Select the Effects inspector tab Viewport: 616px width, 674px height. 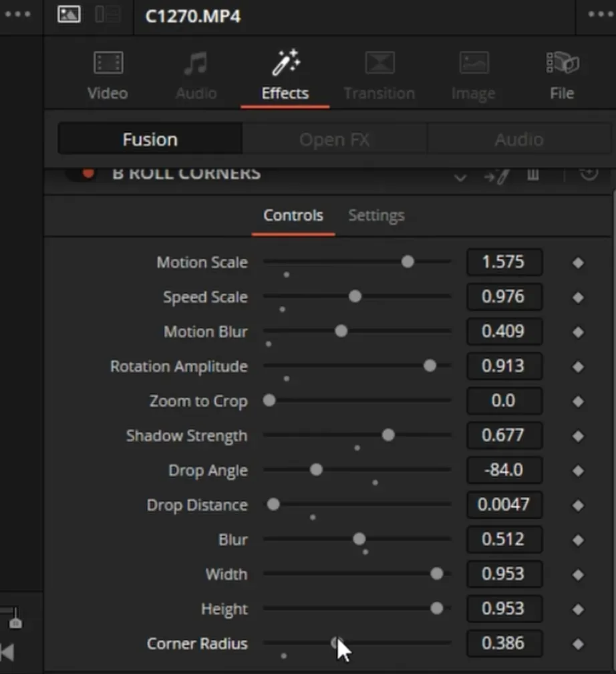(285, 75)
